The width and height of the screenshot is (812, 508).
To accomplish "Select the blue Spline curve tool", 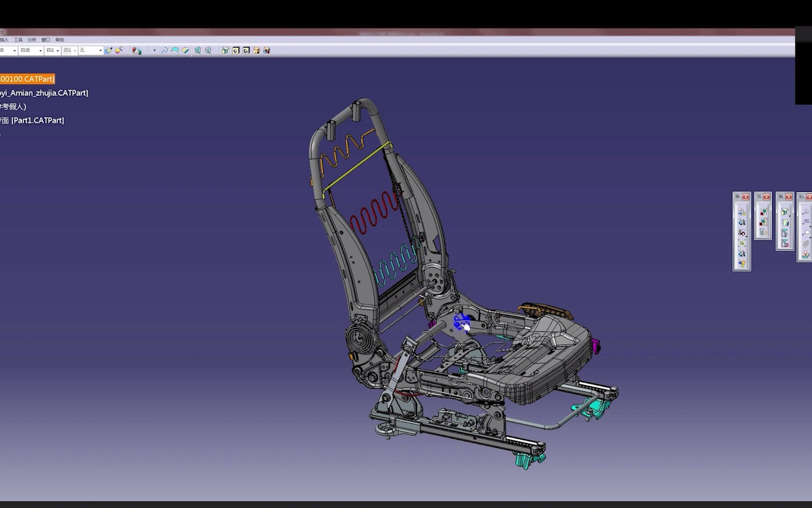I will pos(165,50).
